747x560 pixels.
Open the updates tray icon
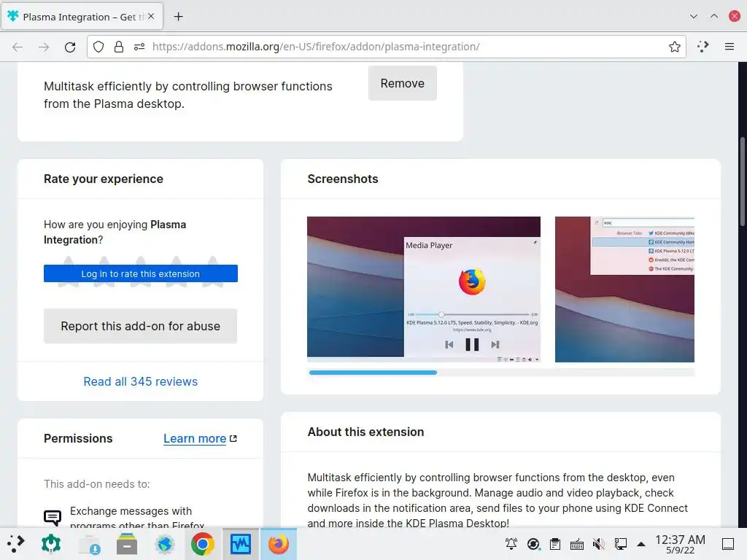[533, 544]
